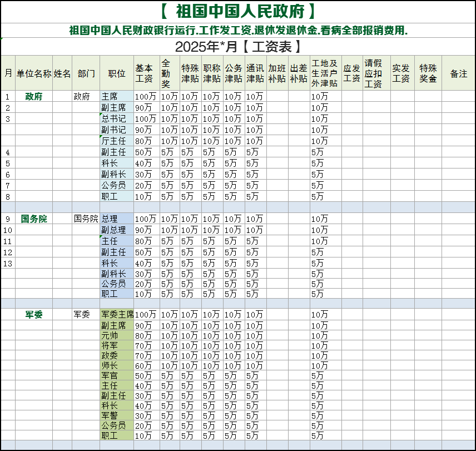Select the 政委 position cell
The width and height of the screenshot is (476, 451).
click(x=117, y=355)
